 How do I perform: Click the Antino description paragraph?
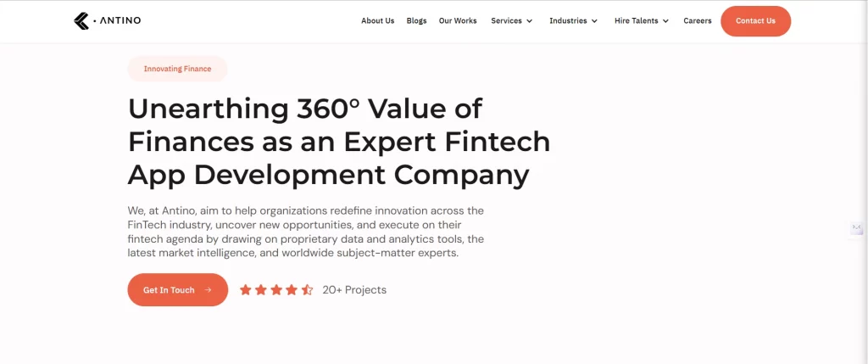click(306, 231)
